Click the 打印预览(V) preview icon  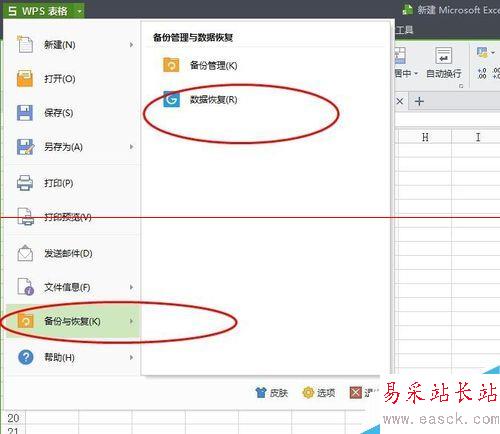25,217
